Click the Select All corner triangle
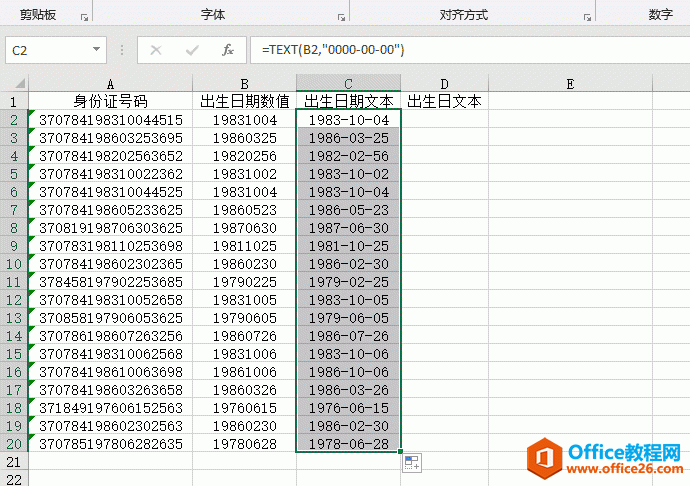Viewport: 690px width, 486px height. pyautogui.click(x=20, y=83)
